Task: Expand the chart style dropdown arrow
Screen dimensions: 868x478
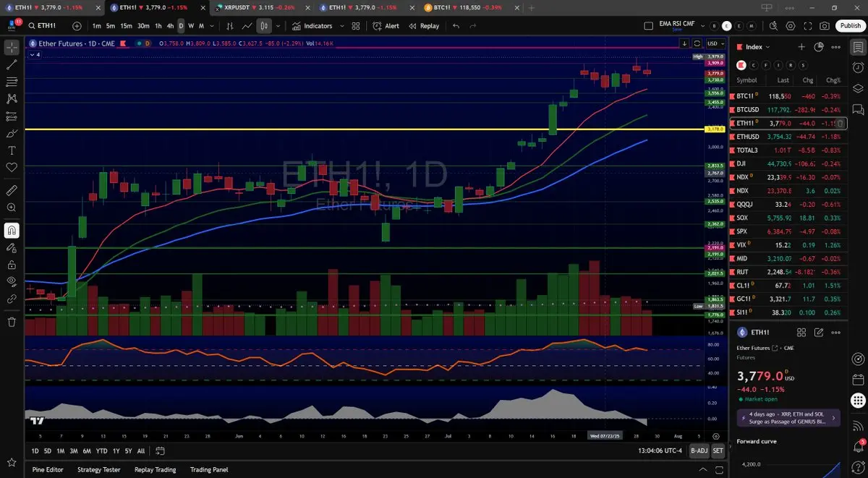Action: point(278,26)
